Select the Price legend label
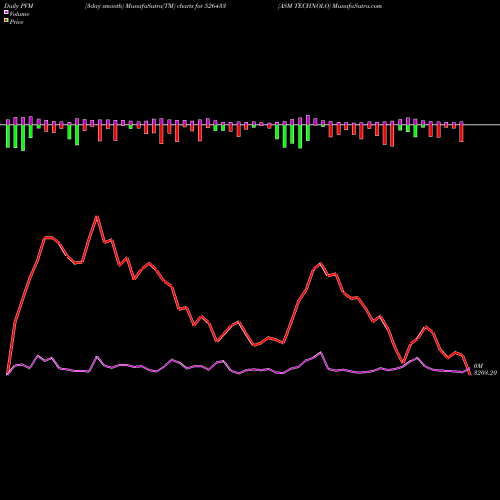The image size is (500, 500). pos(16,22)
